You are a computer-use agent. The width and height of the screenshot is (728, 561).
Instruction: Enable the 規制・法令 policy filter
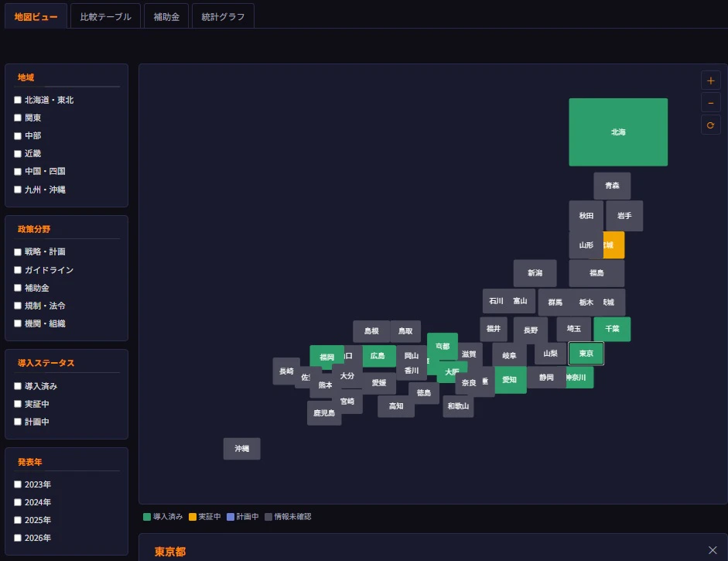click(x=18, y=306)
